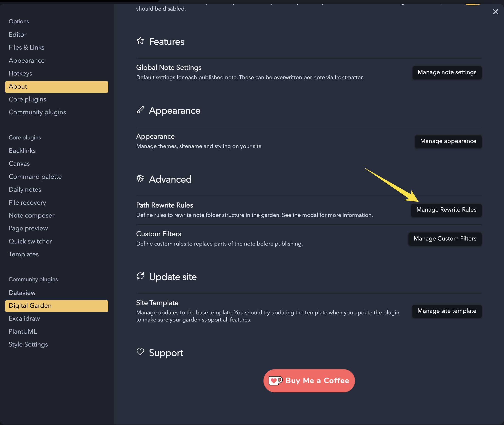Click the heart icon beside Support
This screenshot has height=425, width=504.
140,352
